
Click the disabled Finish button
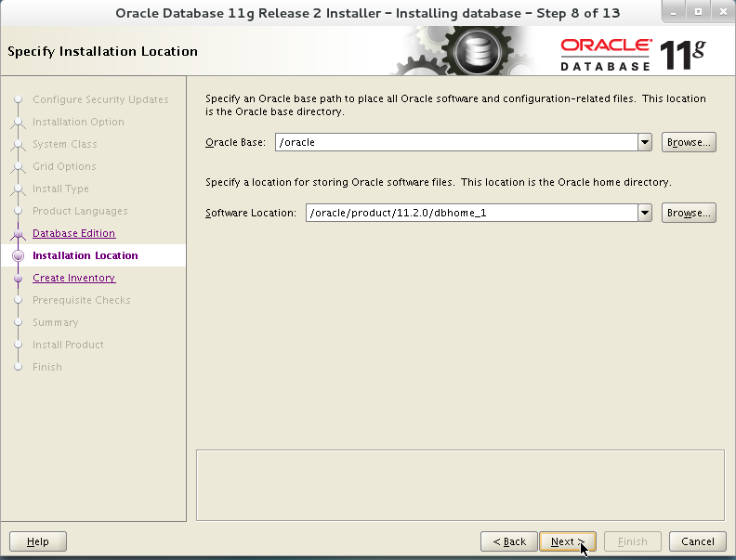(632, 541)
